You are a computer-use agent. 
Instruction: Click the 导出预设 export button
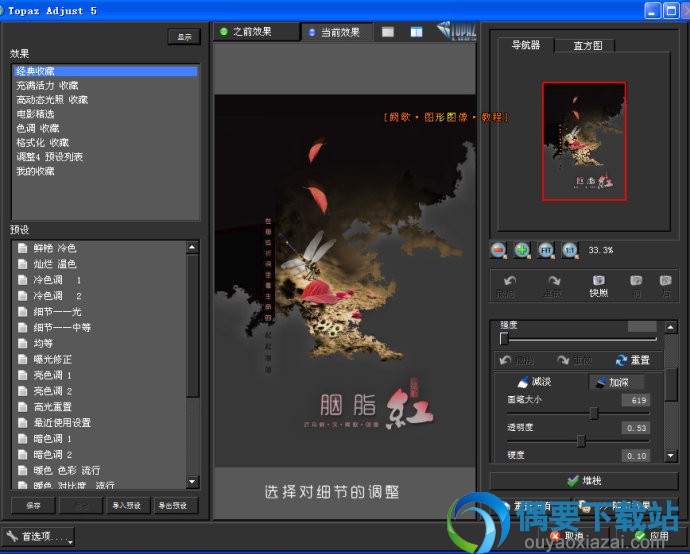(174, 506)
